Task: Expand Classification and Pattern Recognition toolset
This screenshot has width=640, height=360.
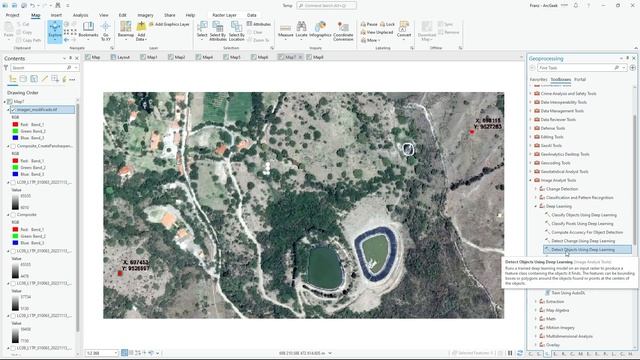Action: [x=536, y=198]
